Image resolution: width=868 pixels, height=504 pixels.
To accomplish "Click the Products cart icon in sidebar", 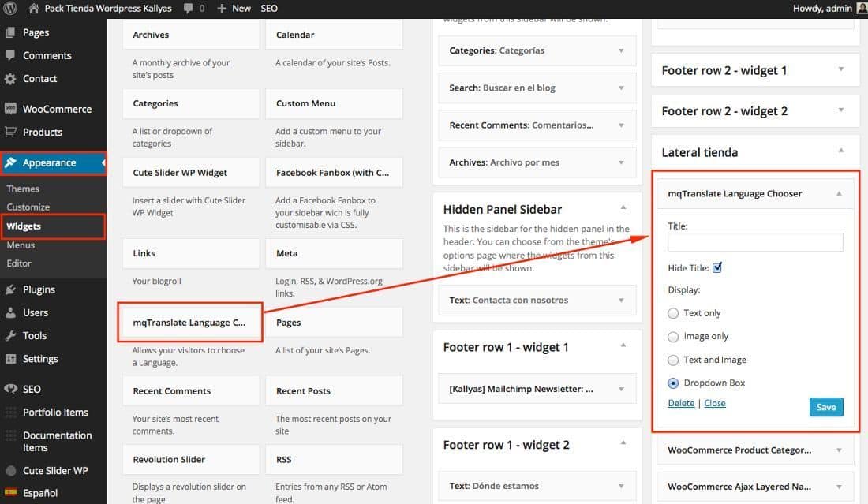I will [x=10, y=132].
